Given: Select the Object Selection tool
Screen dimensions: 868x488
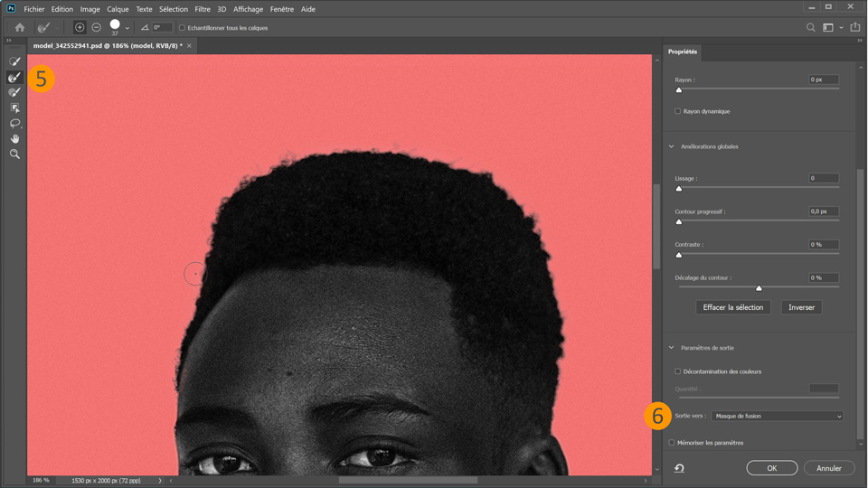Looking at the screenshot, I should click(x=14, y=108).
